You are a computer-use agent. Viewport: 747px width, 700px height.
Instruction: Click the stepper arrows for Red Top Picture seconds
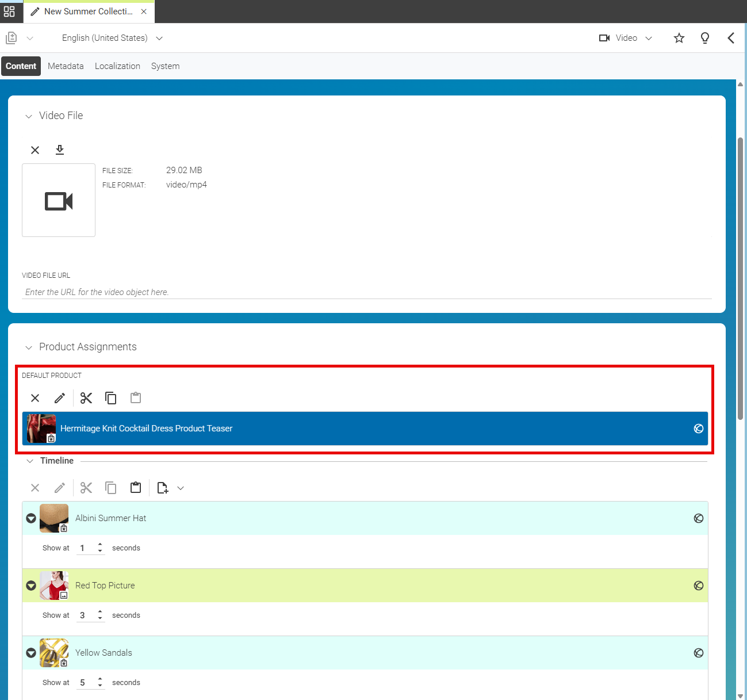pos(100,615)
